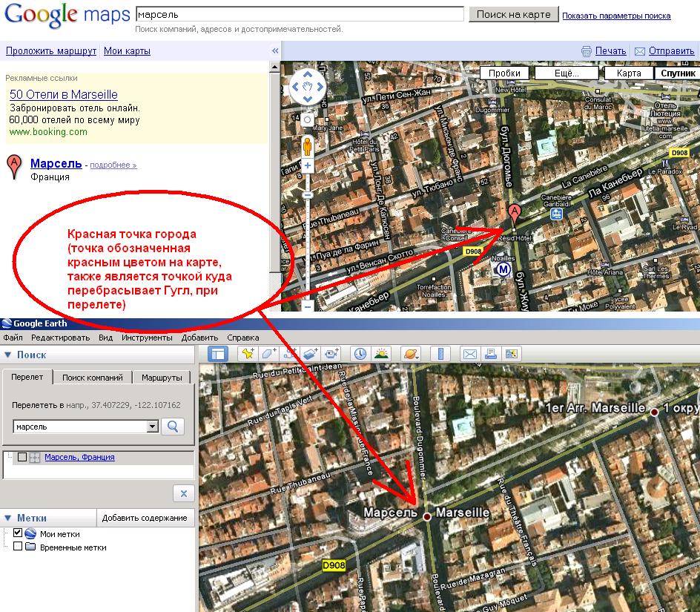Toggle the Временные метки checkbox
The height and width of the screenshot is (612, 700).
point(18,546)
